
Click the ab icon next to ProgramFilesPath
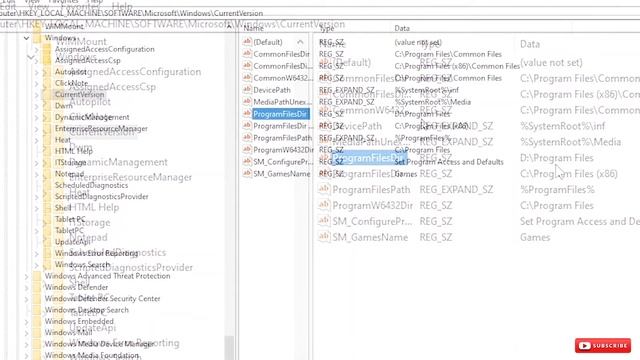[247, 138]
